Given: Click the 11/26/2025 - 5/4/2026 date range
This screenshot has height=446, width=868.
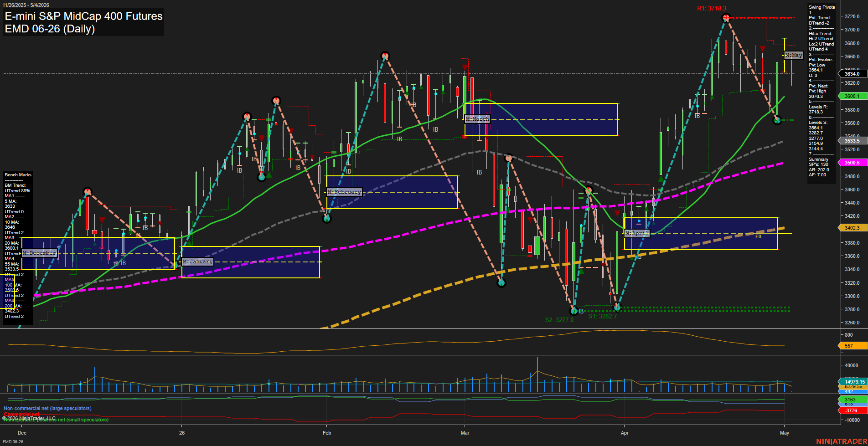Looking at the screenshot, I should [26, 5].
